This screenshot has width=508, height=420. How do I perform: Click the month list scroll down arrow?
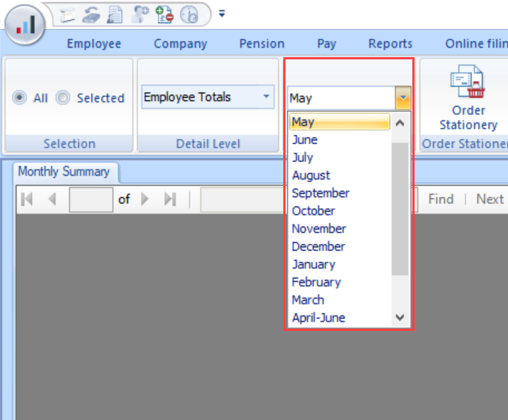tap(400, 318)
